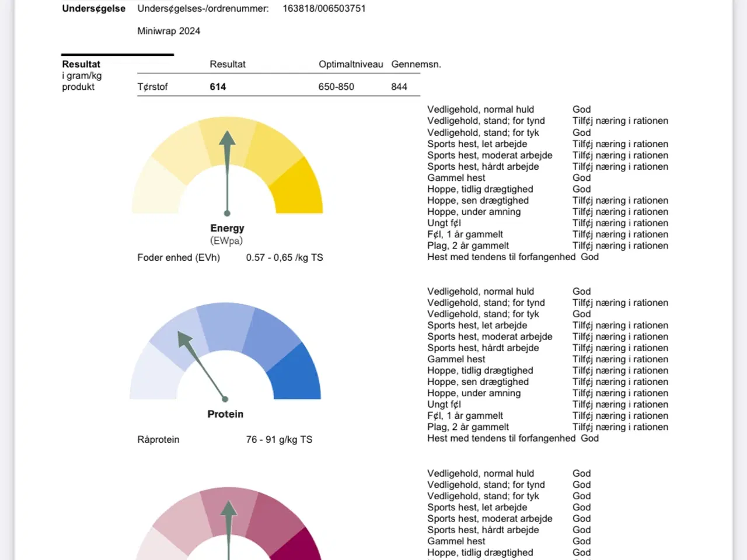This screenshot has width=747, height=560.
Task: Select the (EWpa) unit label
Action: tap(226, 240)
